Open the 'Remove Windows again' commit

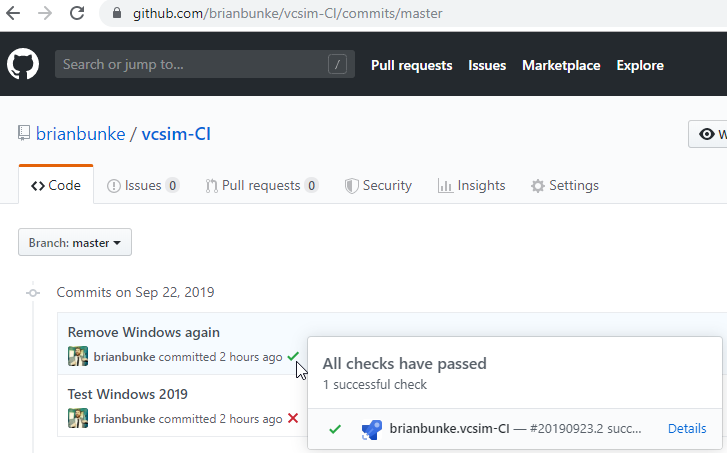click(143, 332)
